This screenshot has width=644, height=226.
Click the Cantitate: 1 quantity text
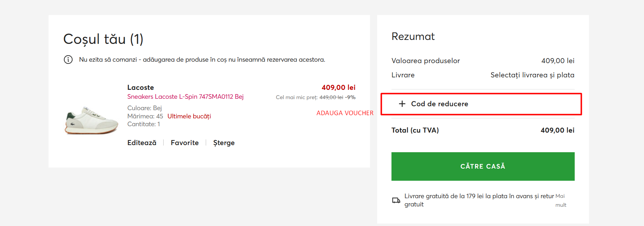pyautogui.click(x=144, y=124)
